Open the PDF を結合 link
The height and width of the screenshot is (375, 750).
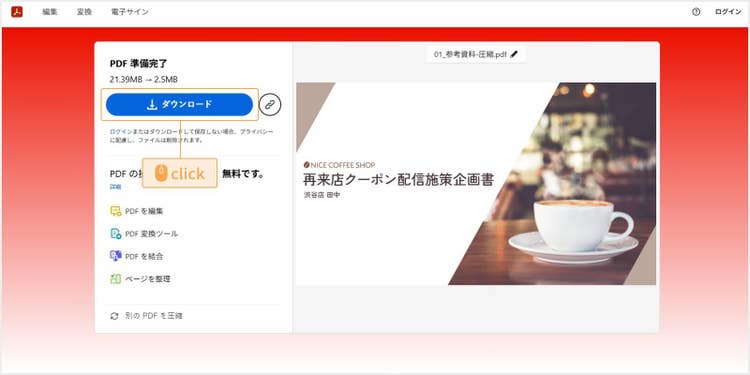coord(144,256)
